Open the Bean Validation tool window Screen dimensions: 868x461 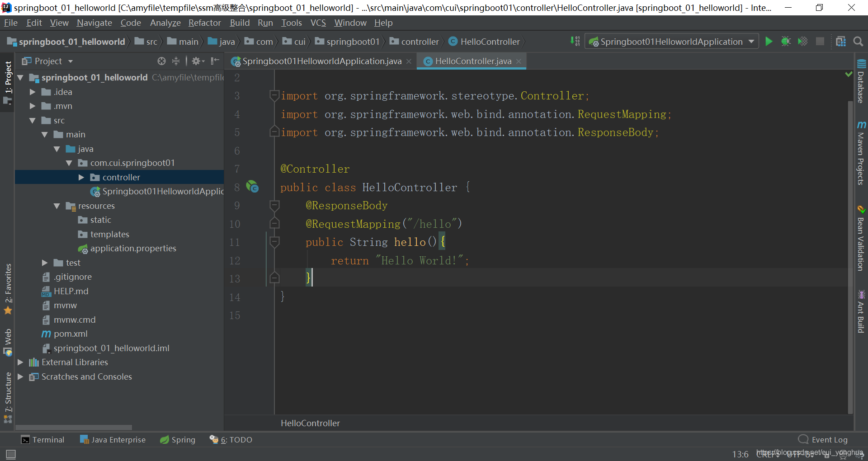[861, 238]
